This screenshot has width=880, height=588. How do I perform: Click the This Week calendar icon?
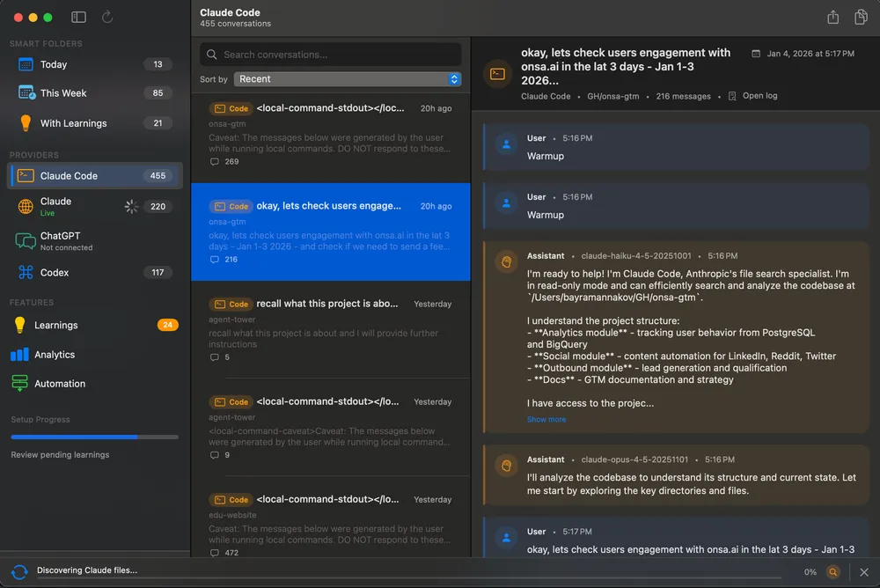tap(26, 92)
